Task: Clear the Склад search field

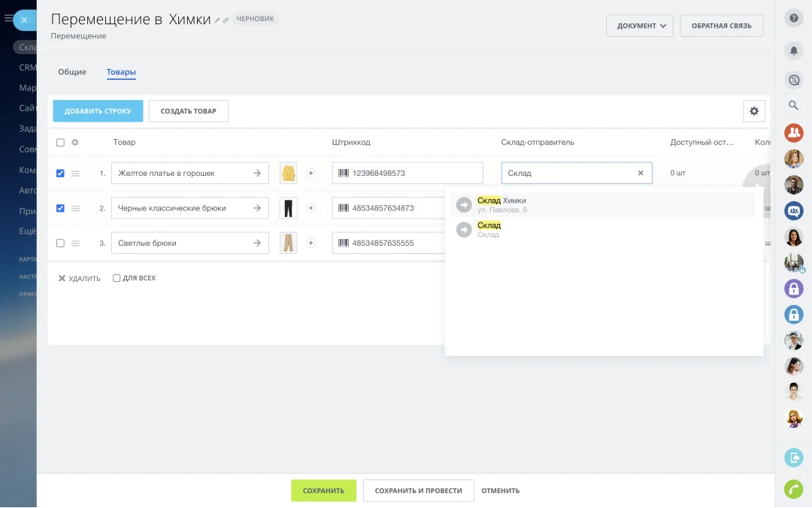Action: (641, 173)
